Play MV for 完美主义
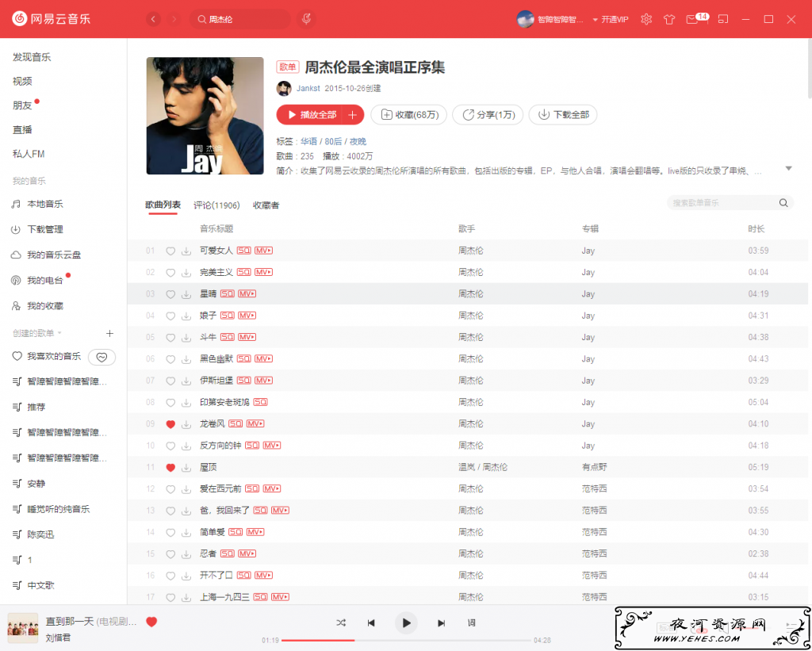 point(263,273)
